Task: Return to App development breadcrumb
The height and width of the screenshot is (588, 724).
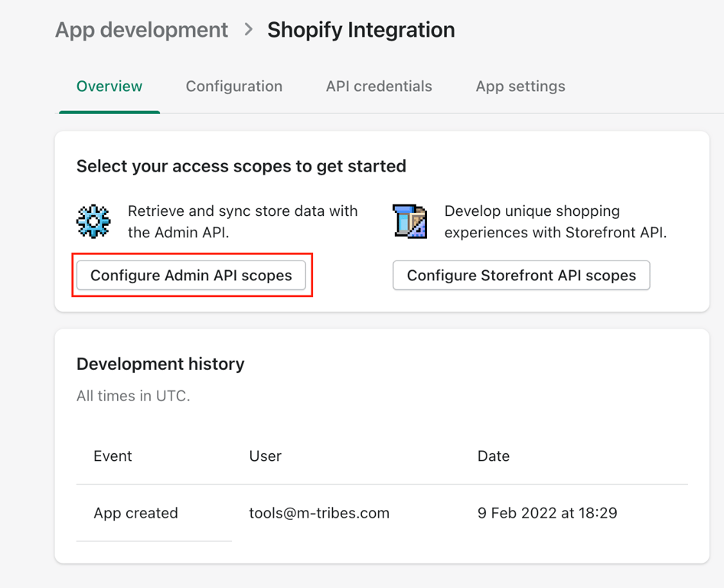Action: click(x=142, y=30)
